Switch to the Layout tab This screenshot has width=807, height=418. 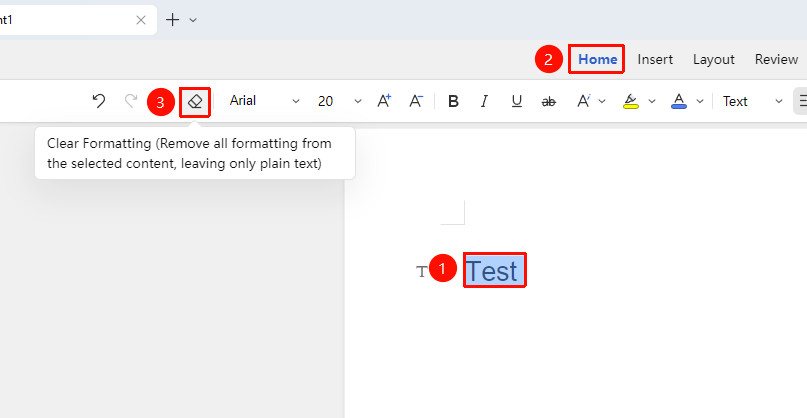point(713,59)
